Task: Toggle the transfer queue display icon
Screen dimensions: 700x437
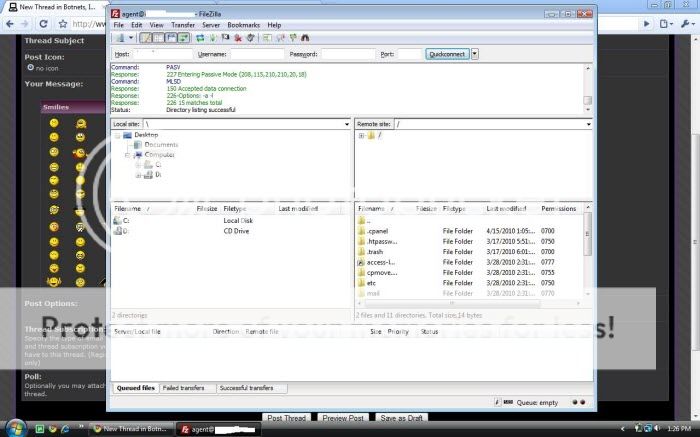Action: 185,38
